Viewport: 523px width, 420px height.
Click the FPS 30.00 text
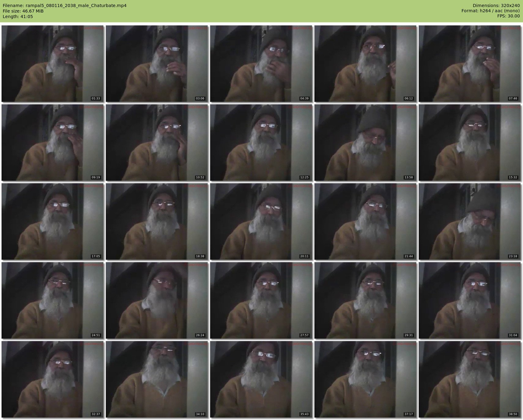tap(508, 17)
